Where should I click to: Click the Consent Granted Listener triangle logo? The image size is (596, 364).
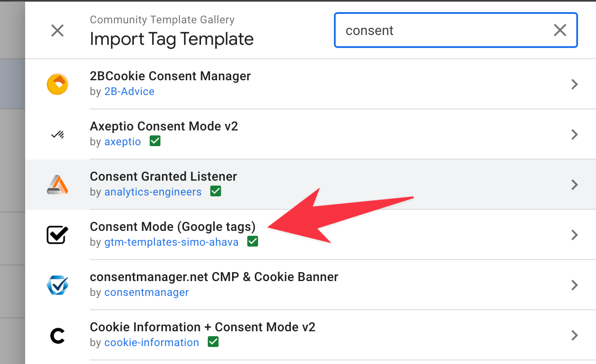[x=57, y=184]
